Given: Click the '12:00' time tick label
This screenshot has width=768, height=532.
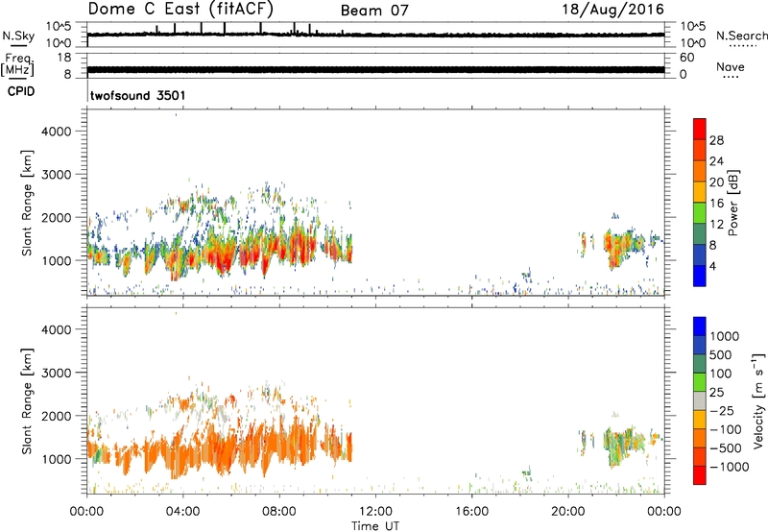Looking at the screenshot, I should [x=375, y=512].
